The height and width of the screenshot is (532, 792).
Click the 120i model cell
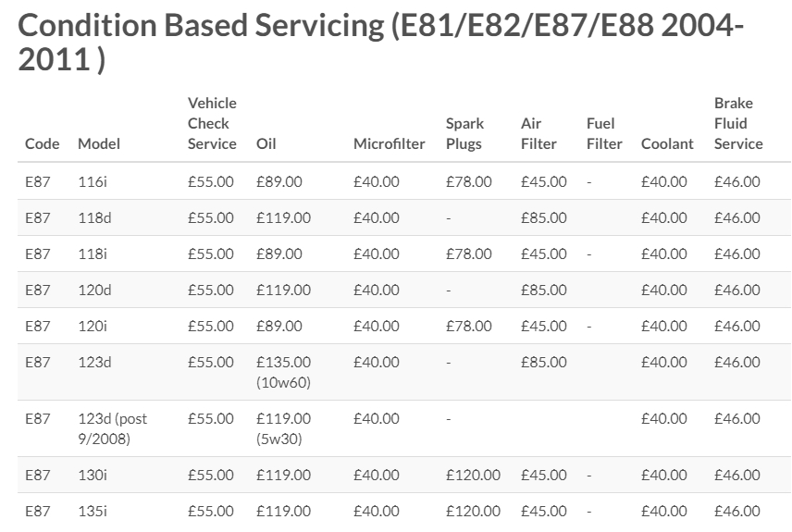[x=93, y=326]
